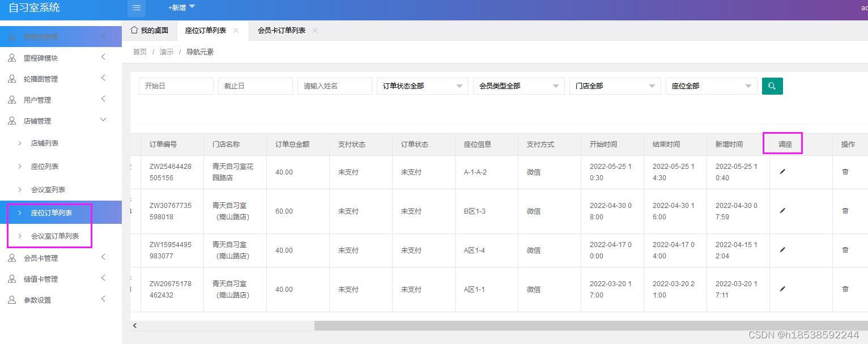Open 座位列表 in sidebar
The width and height of the screenshot is (868, 344).
click(x=61, y=167)
